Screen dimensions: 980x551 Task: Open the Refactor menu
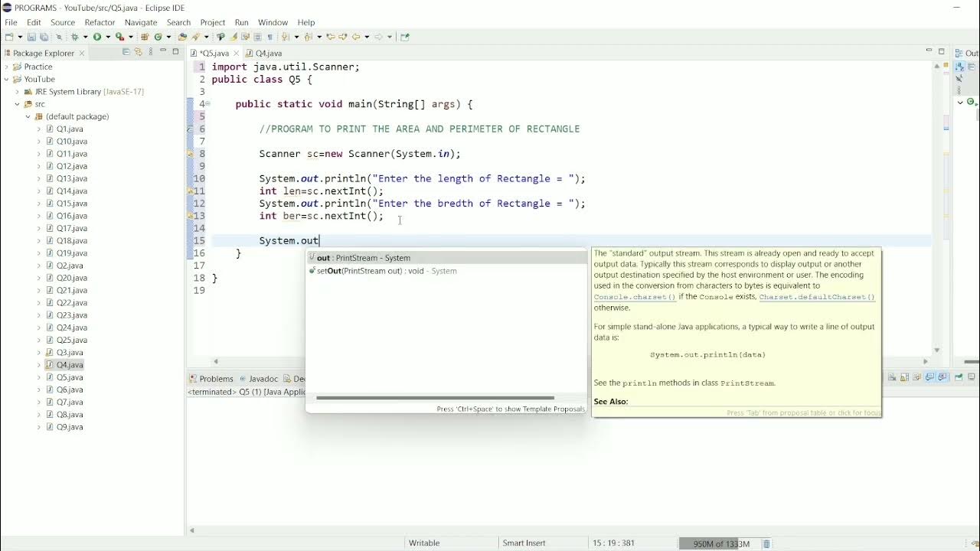[100, 22]
